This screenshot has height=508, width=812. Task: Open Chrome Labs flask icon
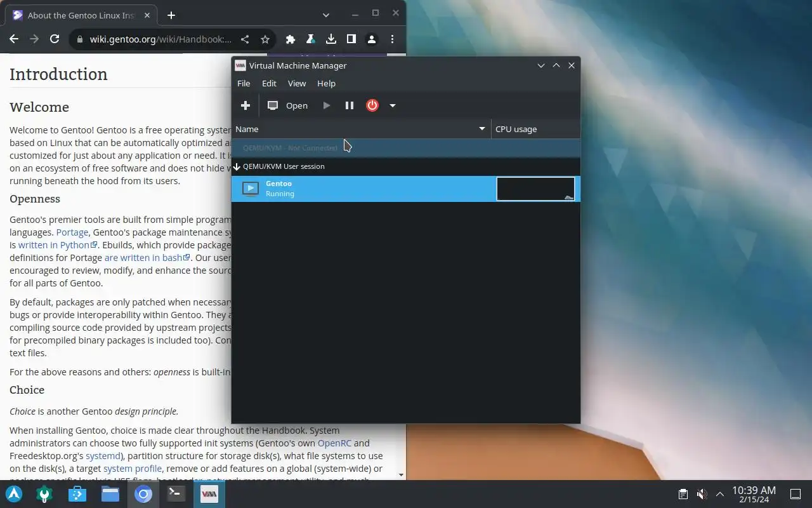pyautogui.click(x=311, y=39)
